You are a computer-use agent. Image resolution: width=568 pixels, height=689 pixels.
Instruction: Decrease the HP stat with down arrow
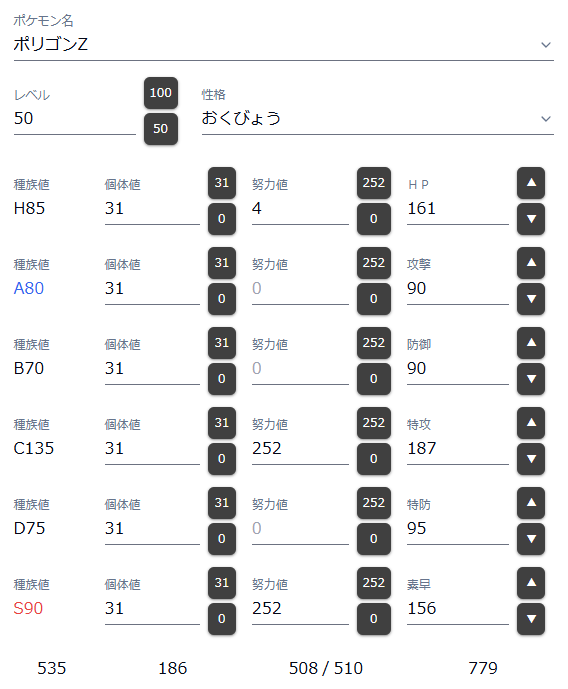(x=531, y=219)
